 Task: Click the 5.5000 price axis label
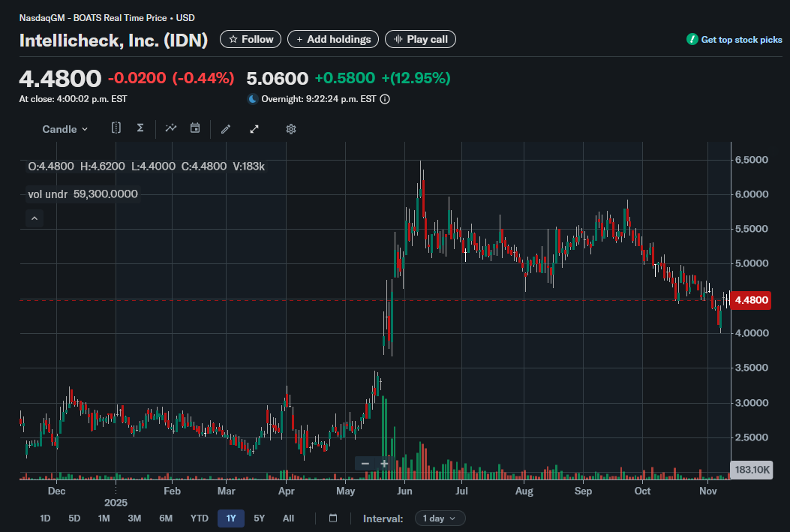tap(751, 229)
